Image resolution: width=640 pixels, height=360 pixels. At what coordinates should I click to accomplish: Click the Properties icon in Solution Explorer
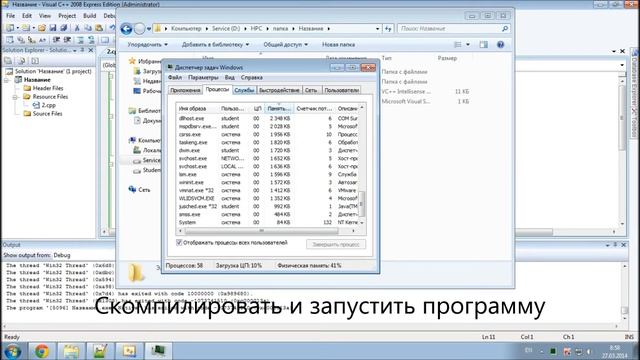coord(8,61)
